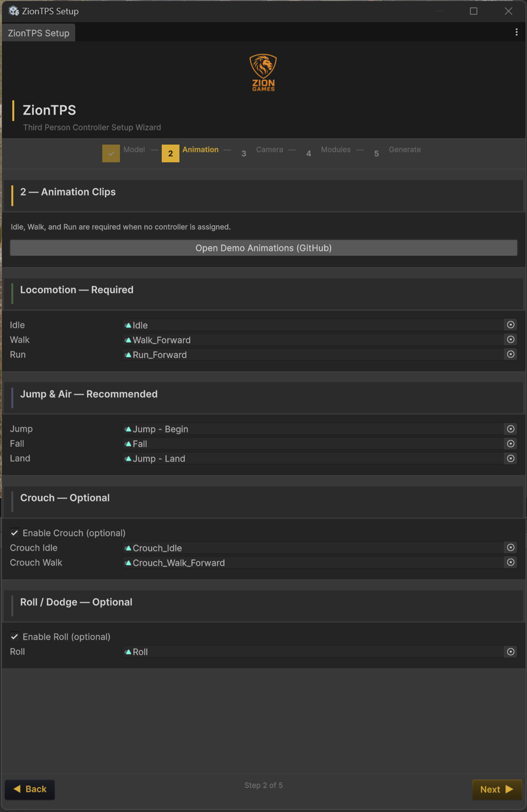Click the step 2 Animation number badge

click(170, 153)
